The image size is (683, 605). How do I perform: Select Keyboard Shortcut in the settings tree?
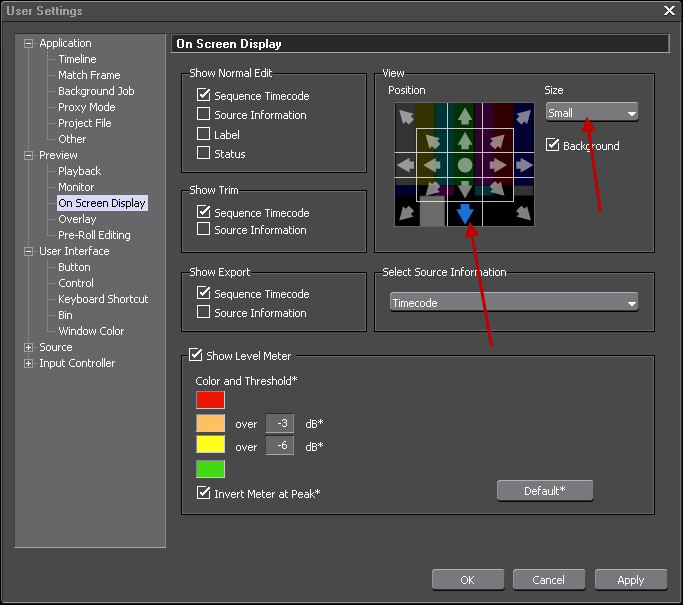click(x=102, y=299)
